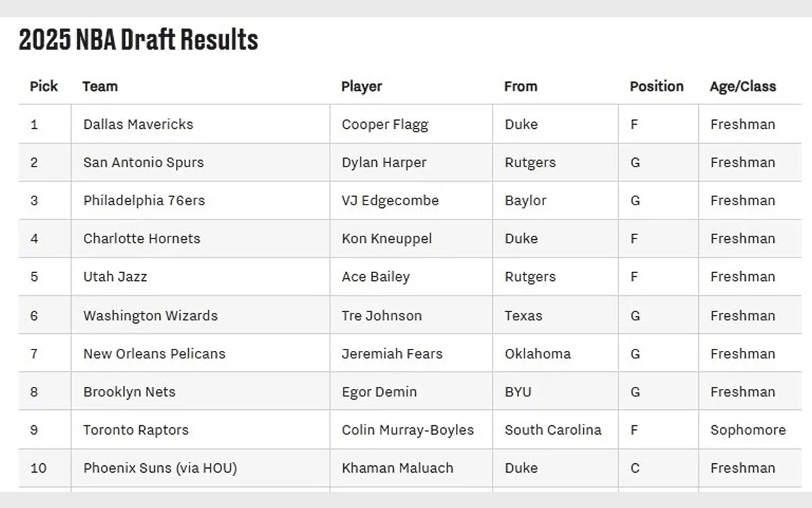Click the Position column header
Screen dimensions: 812x508
tap(656, 86)
